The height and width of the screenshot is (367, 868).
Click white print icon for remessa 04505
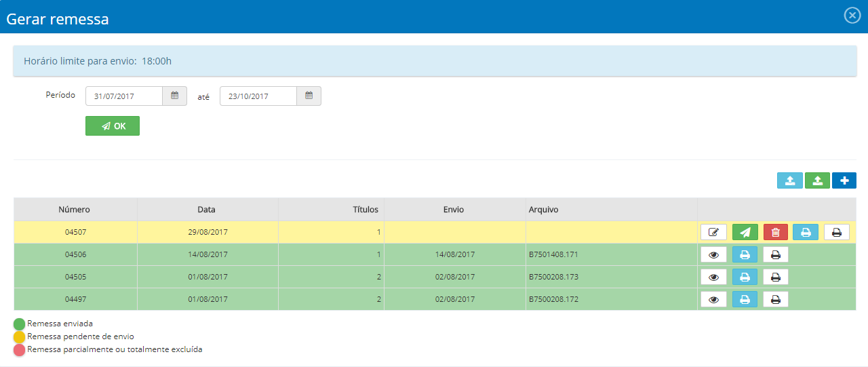(x=776, y=277)
